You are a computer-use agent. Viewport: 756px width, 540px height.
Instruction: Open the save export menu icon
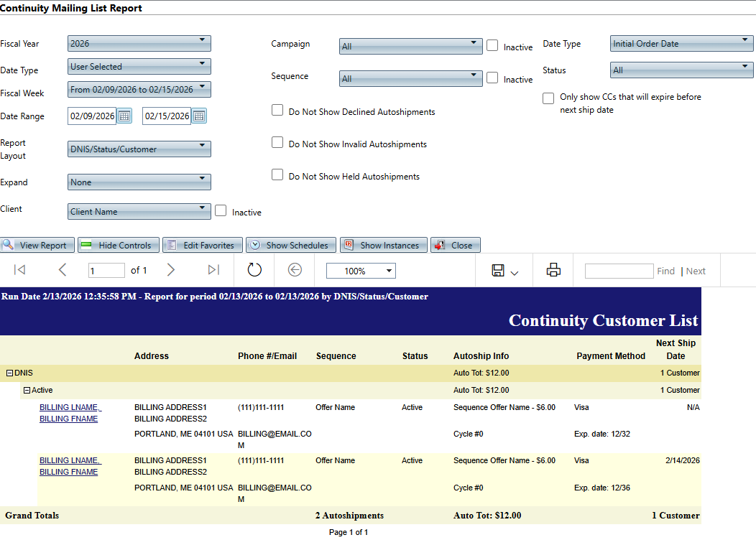coord(504,271)
